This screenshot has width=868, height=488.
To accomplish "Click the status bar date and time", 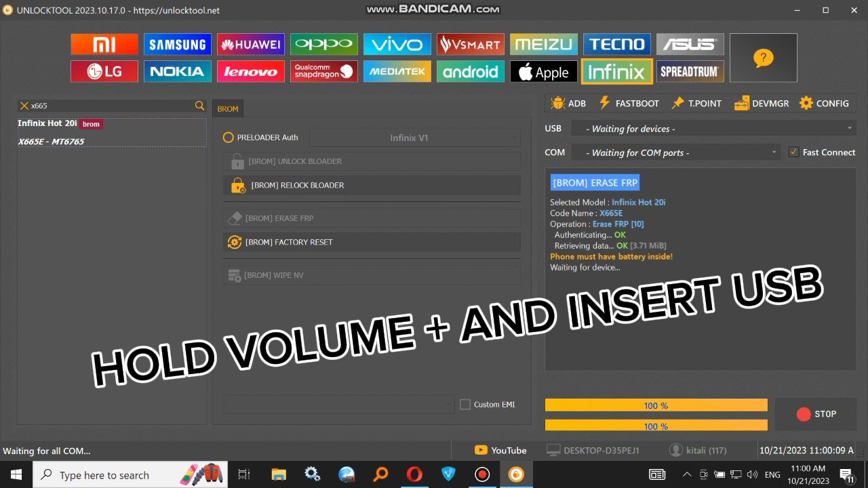I will click(806, 450).
